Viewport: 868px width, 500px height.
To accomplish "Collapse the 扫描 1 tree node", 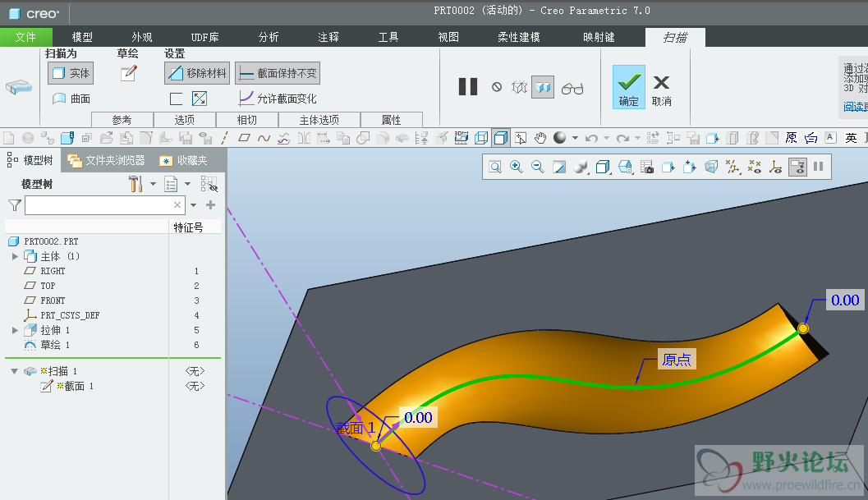I will [x=15, y=371].
